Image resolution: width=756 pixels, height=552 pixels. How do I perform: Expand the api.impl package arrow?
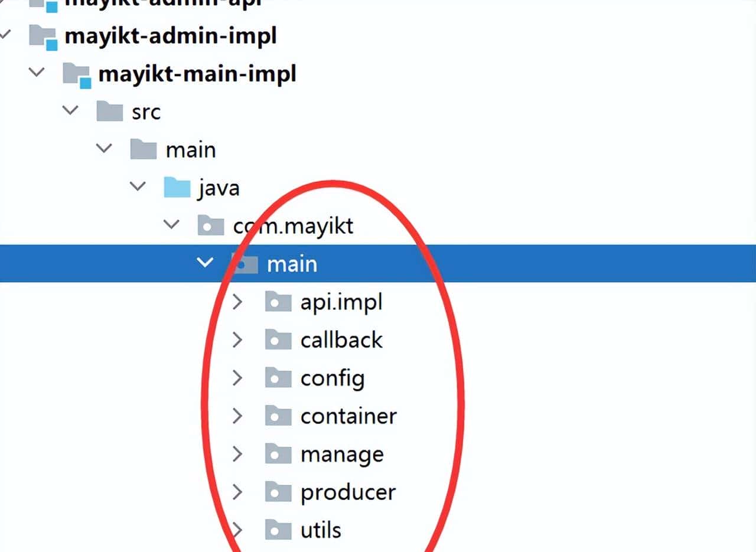237,302
